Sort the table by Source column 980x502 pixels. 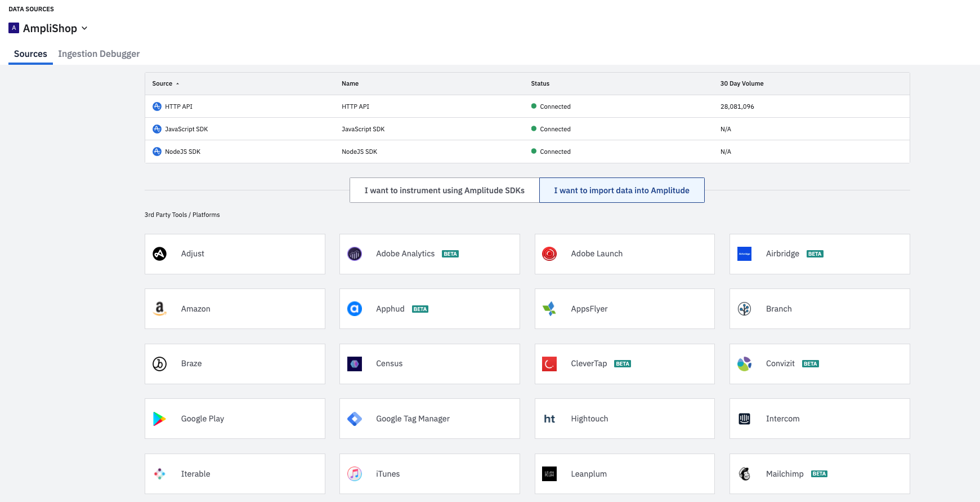165,83
